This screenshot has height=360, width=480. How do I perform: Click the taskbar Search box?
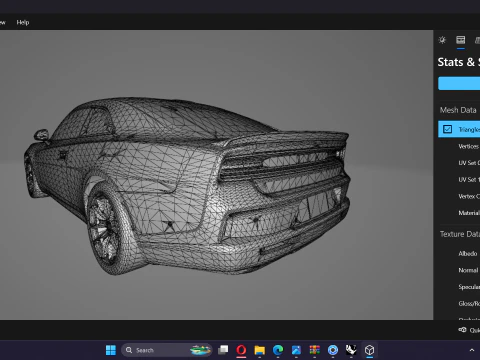167,350
